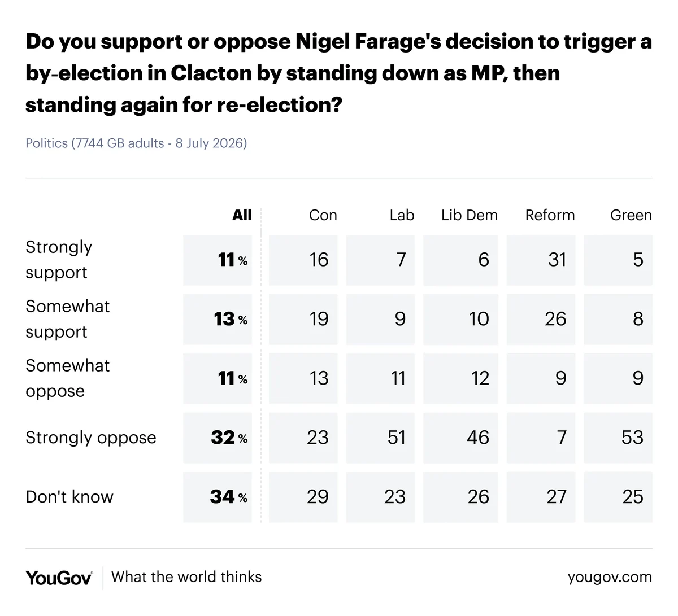This screenshot has width=678, height=616.
Task: Click the poll question headline
Action: point(338,73)
